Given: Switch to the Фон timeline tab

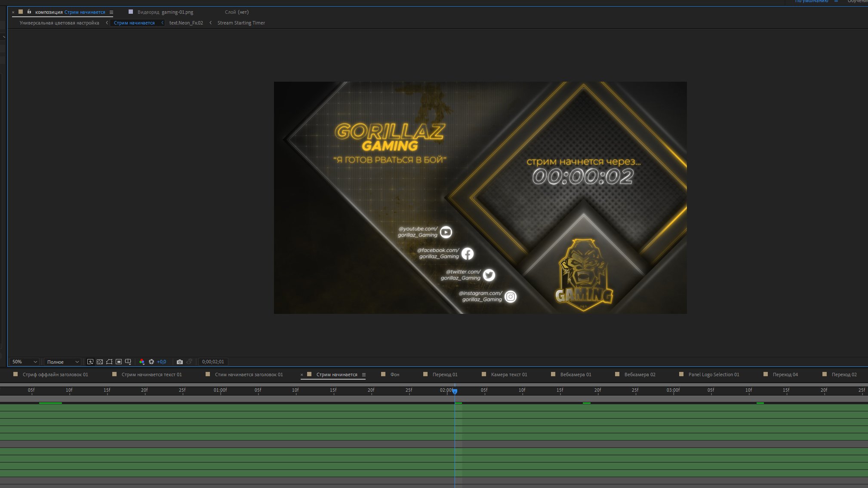Looking at the screenshot, I should (x=394, y=374).
